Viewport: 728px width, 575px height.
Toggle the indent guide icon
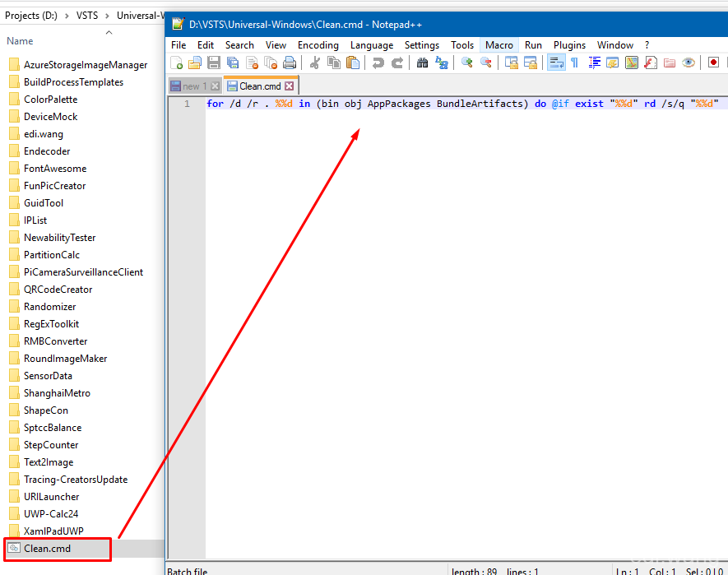coord(594,63)
